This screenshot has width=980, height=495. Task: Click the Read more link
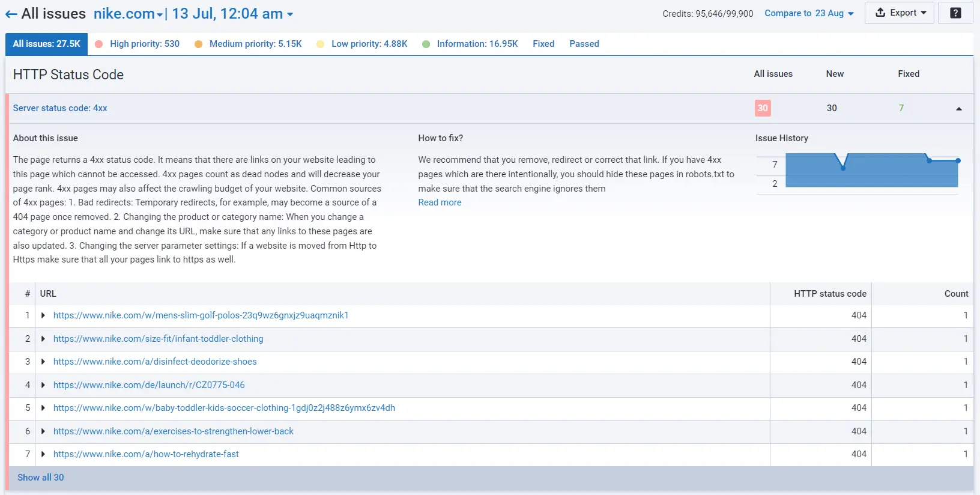pos(440,202)
